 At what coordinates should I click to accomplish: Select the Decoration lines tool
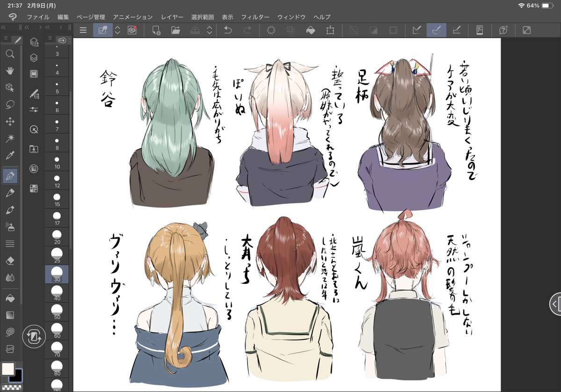click(10, 244)
